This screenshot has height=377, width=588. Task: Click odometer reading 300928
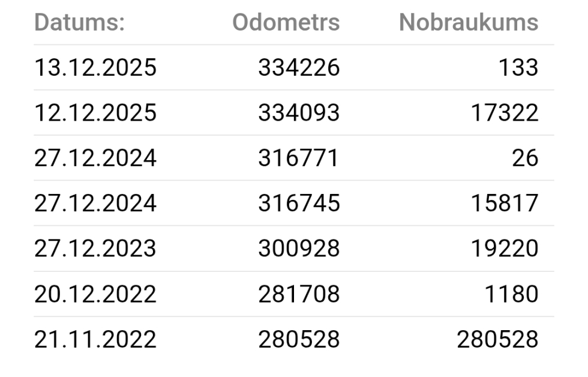299,249
